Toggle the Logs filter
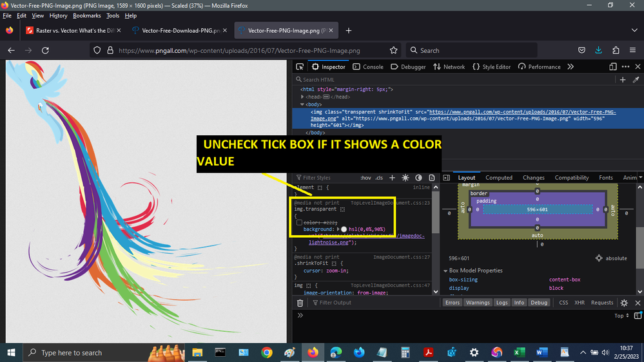The image size is (644, 362). [502, 303]
